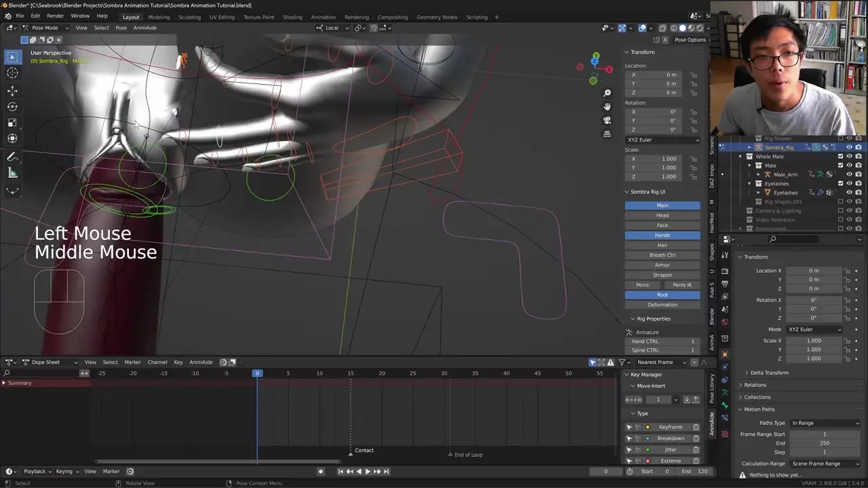Viewport: 868px width, 488px height.
Task: Toggle visibility of Eyelashes collection
Action: pos(849,184)
